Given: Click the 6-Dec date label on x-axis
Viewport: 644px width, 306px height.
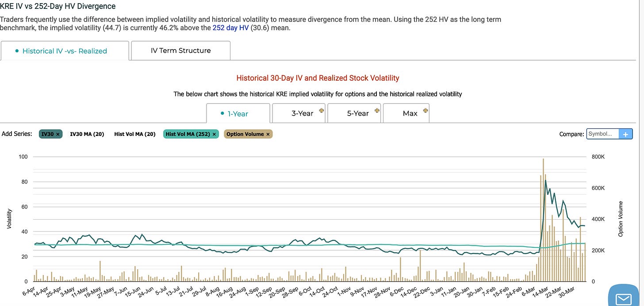Looking at the screenshot, I should (x=396, y=291).
